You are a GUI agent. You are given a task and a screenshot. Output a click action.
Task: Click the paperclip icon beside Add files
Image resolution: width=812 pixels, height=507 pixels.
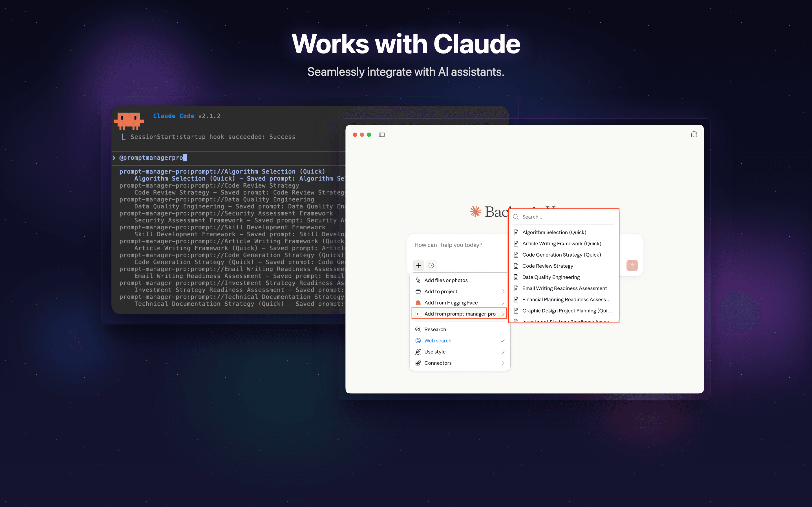[x=418, y=280]
